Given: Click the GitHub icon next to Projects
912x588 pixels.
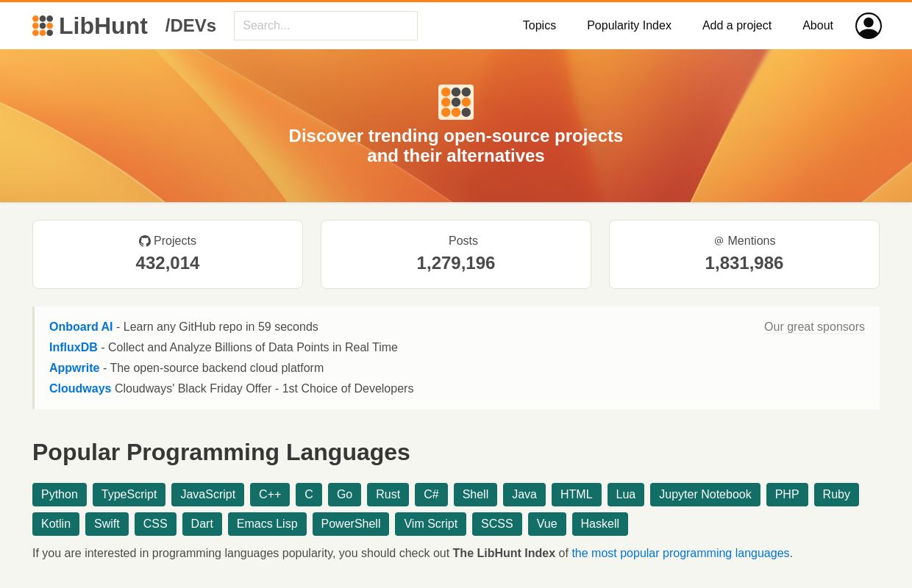Looking at the screenshot, I should tap(145, 241).
